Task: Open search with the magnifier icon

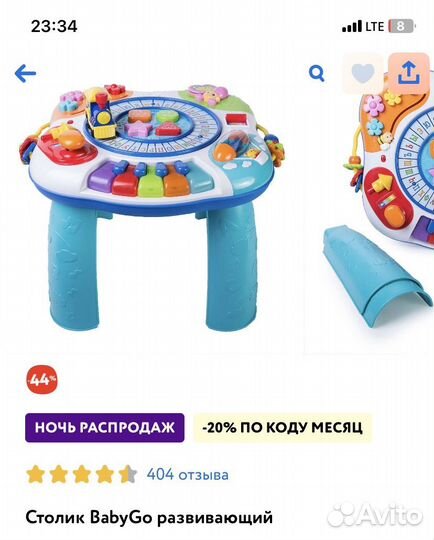Action: [x=317, y=73]
